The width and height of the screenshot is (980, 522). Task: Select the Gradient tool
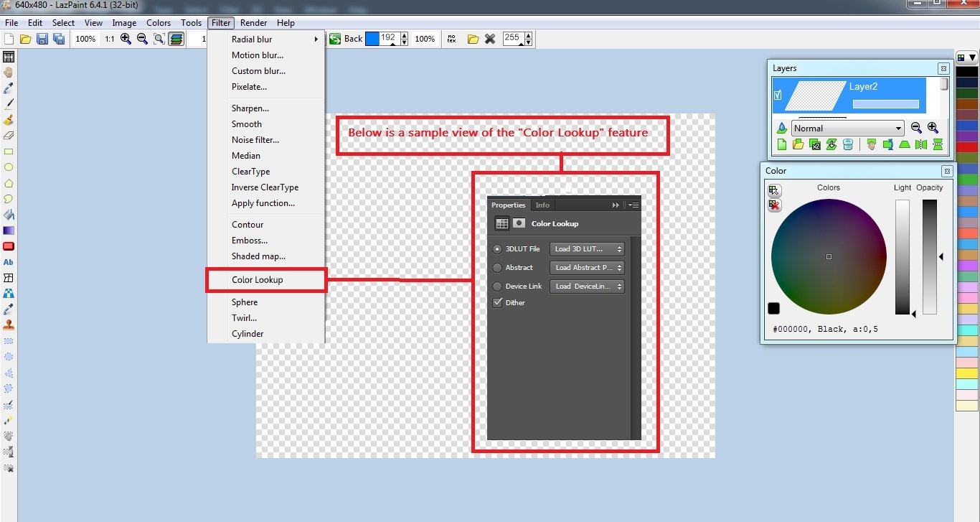9,230
